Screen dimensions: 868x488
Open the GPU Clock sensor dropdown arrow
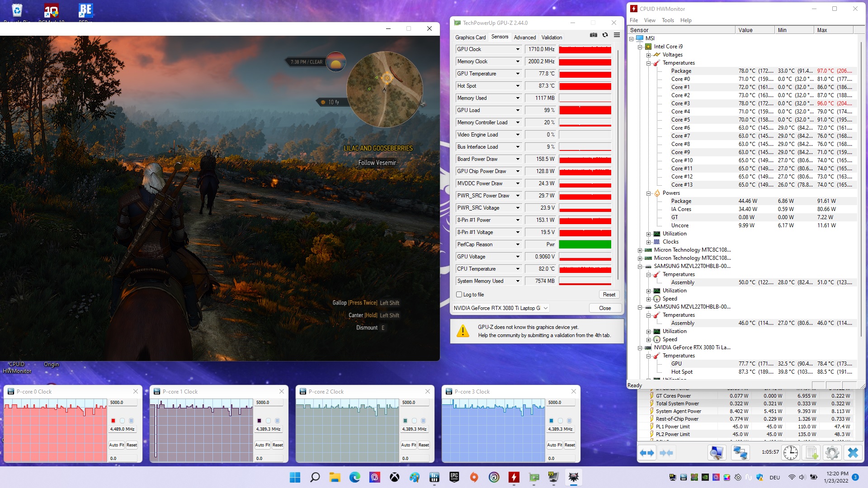tap(518, 49)
